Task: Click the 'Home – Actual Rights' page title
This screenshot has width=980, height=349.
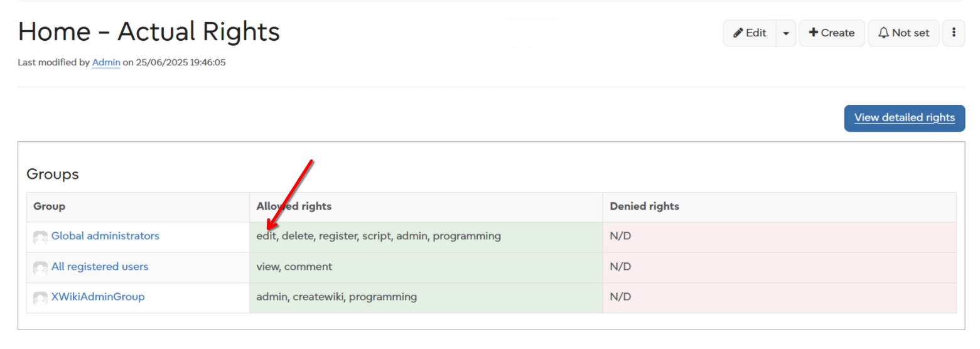Action: [x=149, y=31]
